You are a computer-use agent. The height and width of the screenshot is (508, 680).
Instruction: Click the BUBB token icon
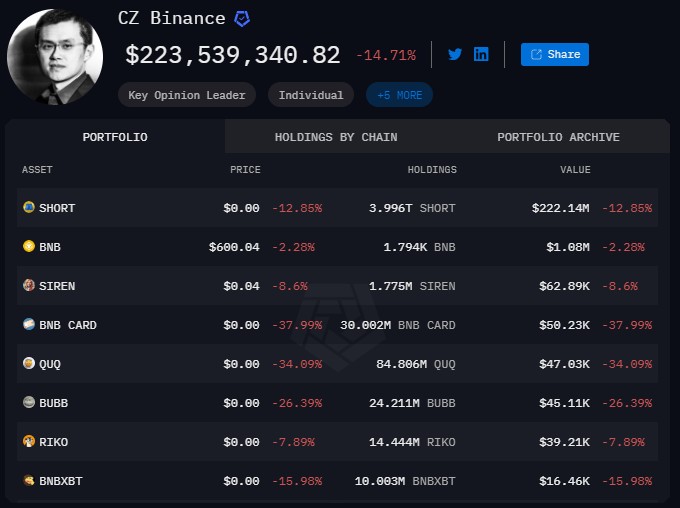29,402
